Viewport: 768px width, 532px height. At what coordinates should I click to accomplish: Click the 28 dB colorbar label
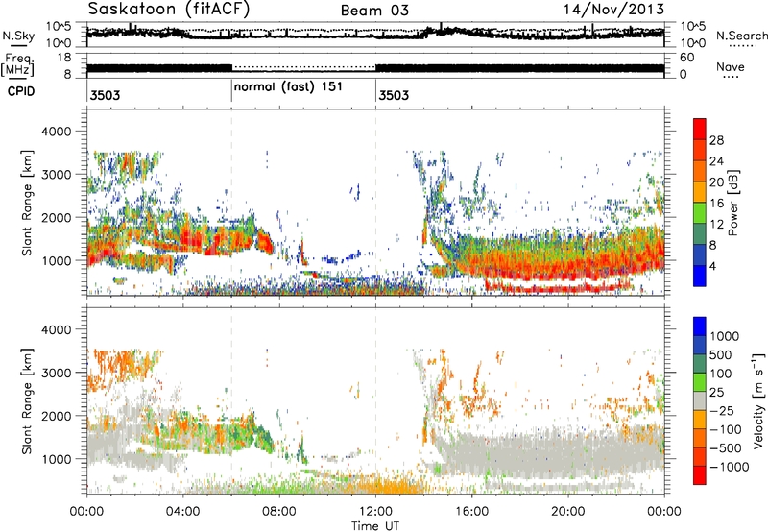pos(716,140)
